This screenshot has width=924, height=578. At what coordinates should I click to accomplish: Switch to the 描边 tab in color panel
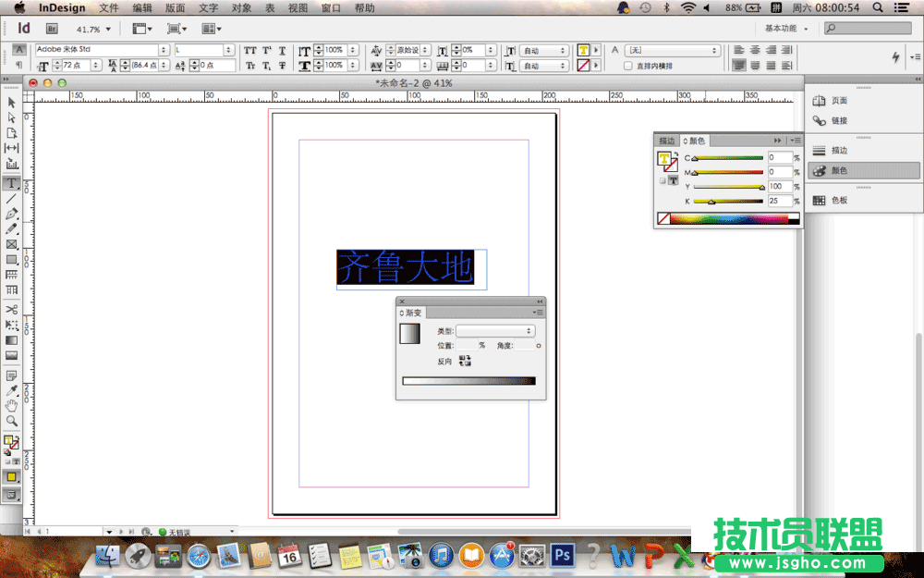click(665, 141)
